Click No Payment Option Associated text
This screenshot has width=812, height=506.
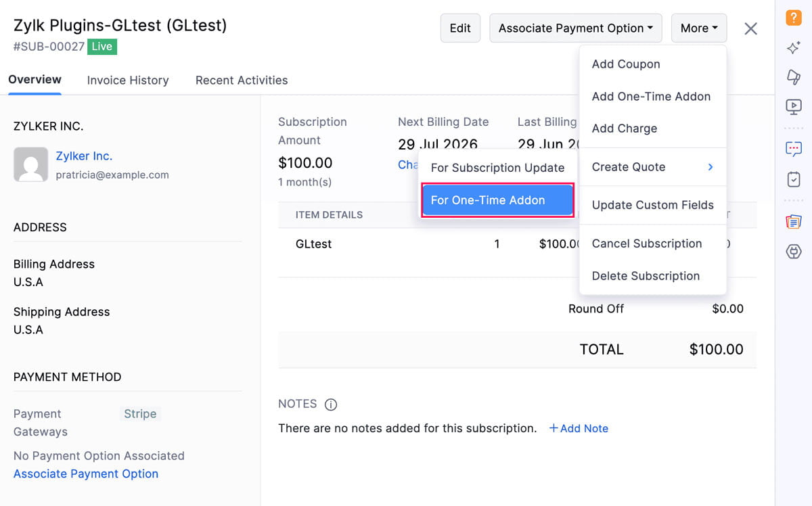click(99, 456)
